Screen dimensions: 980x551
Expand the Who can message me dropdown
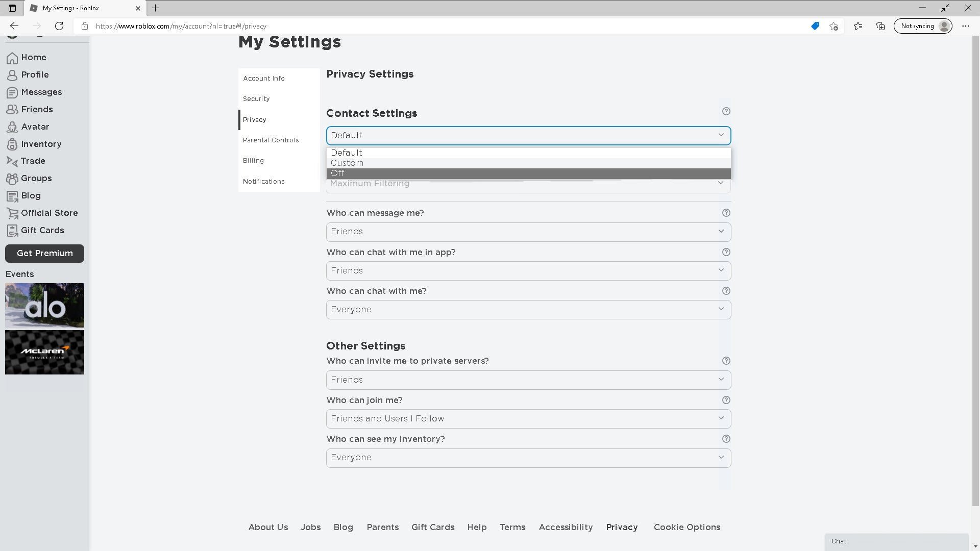coord(528,232)
